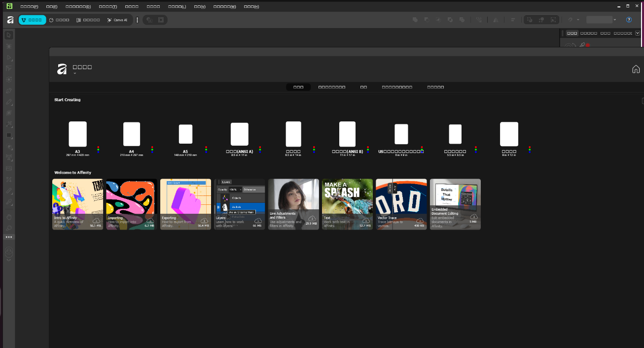Image resolution: width=644 pixels, height=348 pixels.
Task: Click the Home icon in the welcome dialog
Action: (636, 69)
